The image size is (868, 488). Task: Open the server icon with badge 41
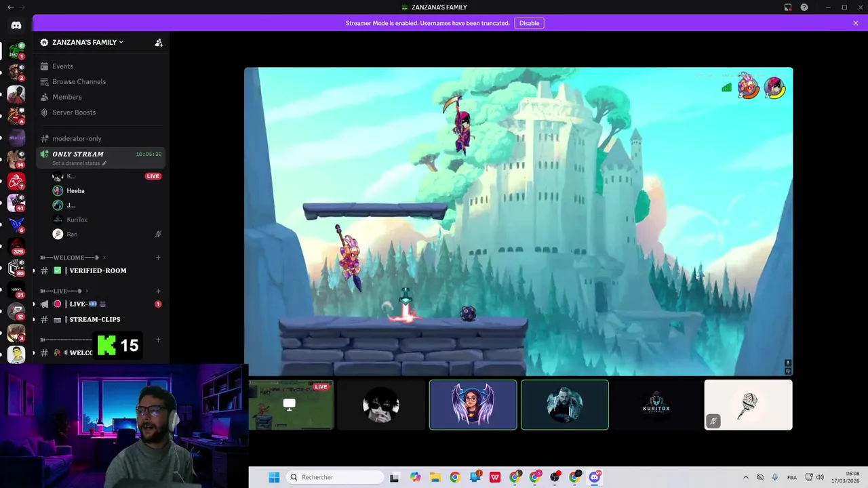tap(16, 203)
